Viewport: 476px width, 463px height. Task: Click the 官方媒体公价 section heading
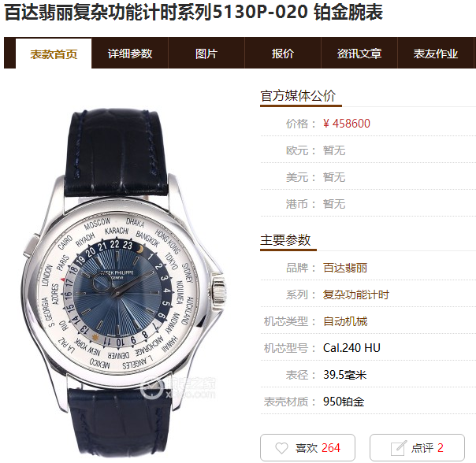298,95
